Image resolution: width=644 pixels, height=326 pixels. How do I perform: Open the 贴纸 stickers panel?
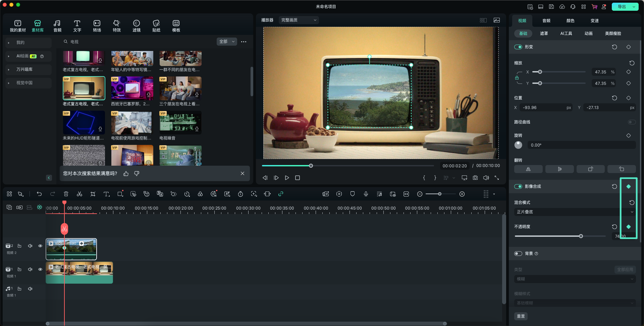(x=156, y=26)
